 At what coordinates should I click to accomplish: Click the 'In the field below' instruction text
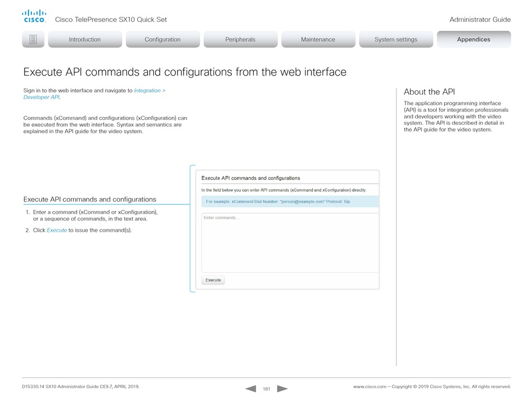click(x=284, y=190)
